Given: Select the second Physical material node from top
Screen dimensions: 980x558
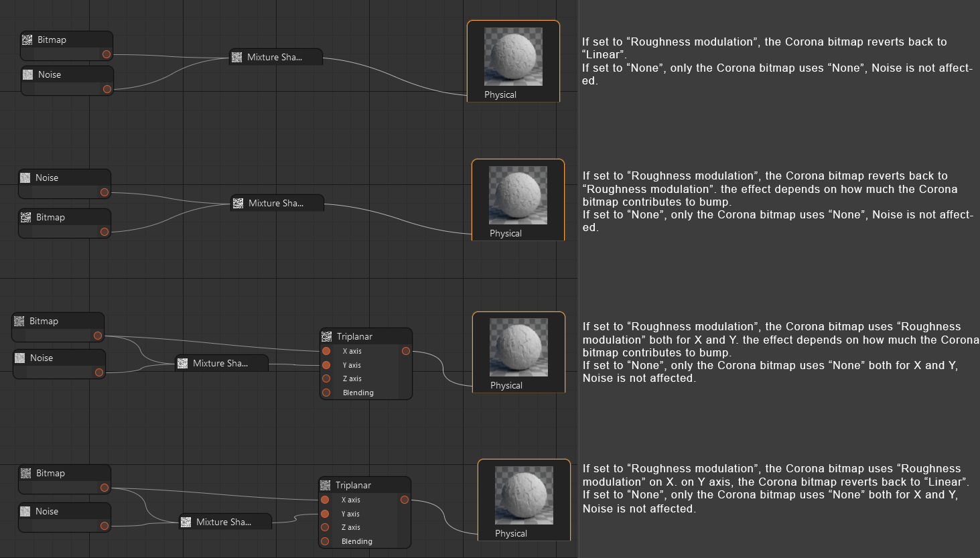Looking at the screenshot, I should coord(518,200).
